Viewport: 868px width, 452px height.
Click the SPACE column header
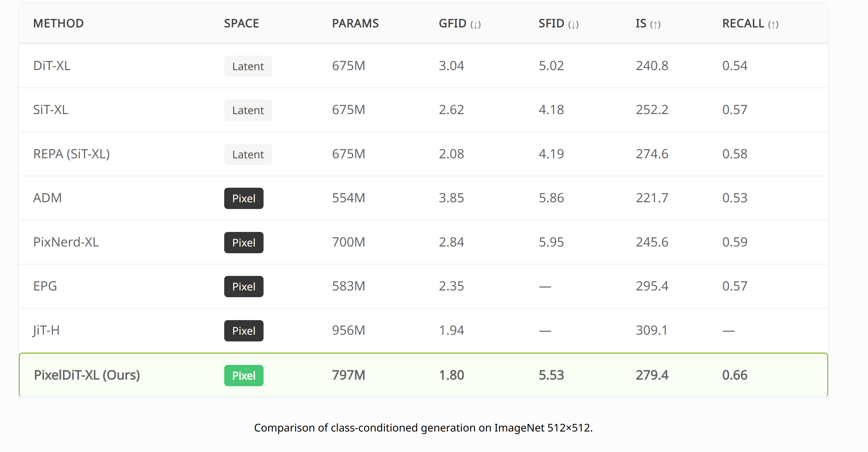pyautogui.click(x=241, y=23)
